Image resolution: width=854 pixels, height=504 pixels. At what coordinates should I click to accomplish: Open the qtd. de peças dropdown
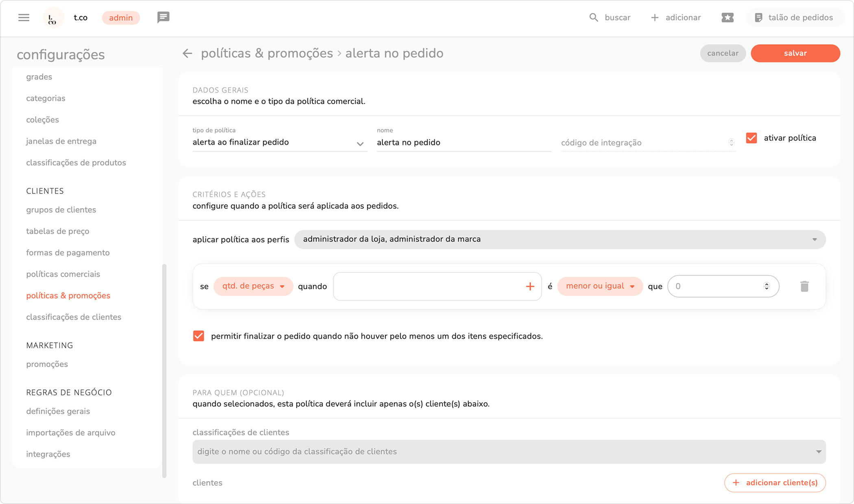click(x=253, y=286)
